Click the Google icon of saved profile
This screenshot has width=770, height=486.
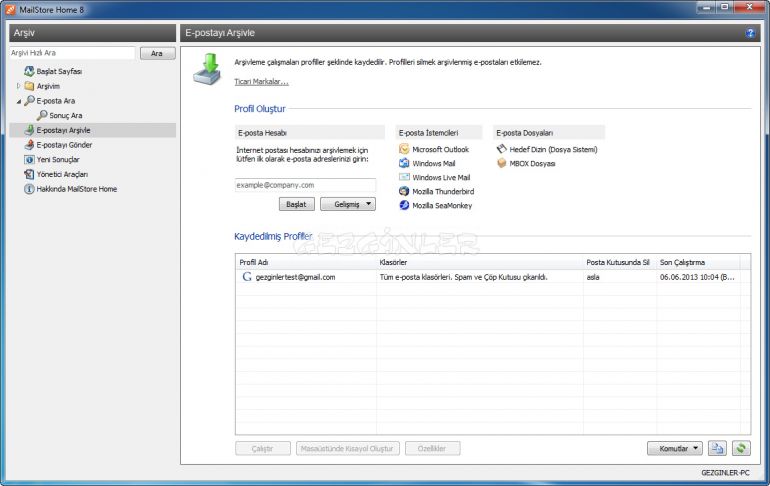pyautogui.click(x=247, y=277)
